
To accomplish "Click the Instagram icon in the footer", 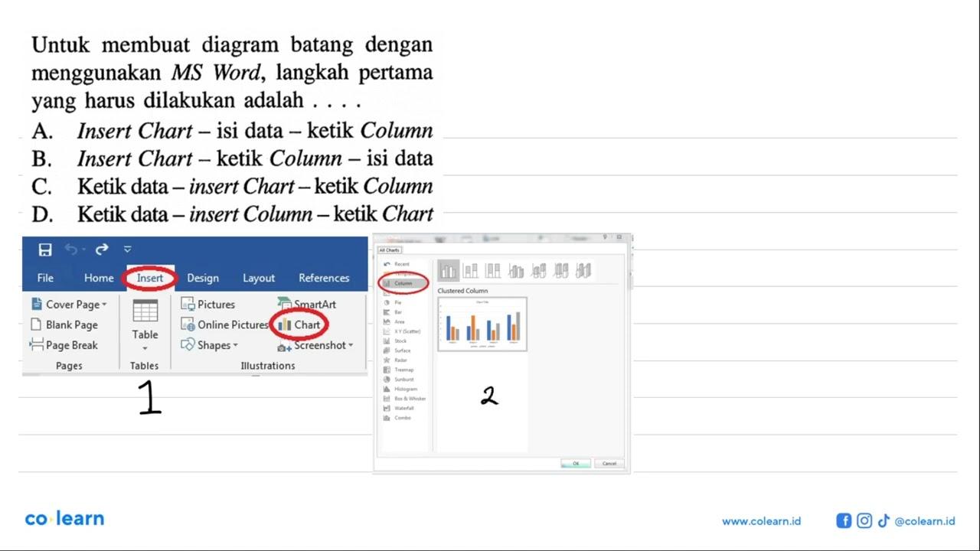I will [864, 521].
